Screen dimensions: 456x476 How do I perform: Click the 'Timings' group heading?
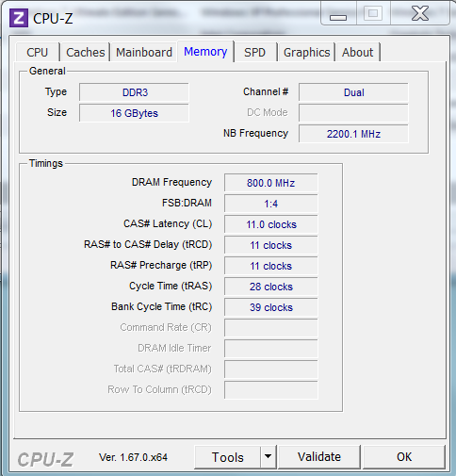pos(46,163)
